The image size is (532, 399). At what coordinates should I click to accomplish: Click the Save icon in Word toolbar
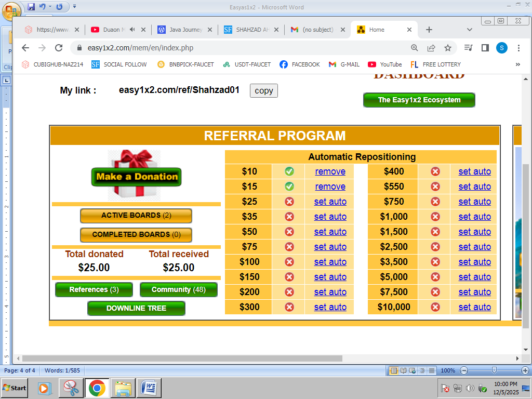(31, 7)
